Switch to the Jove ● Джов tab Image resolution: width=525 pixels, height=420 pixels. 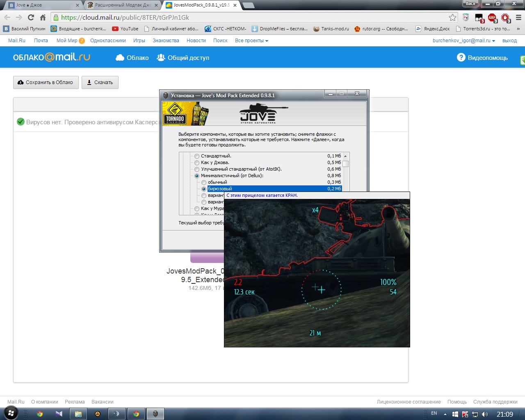pos(43,5)
